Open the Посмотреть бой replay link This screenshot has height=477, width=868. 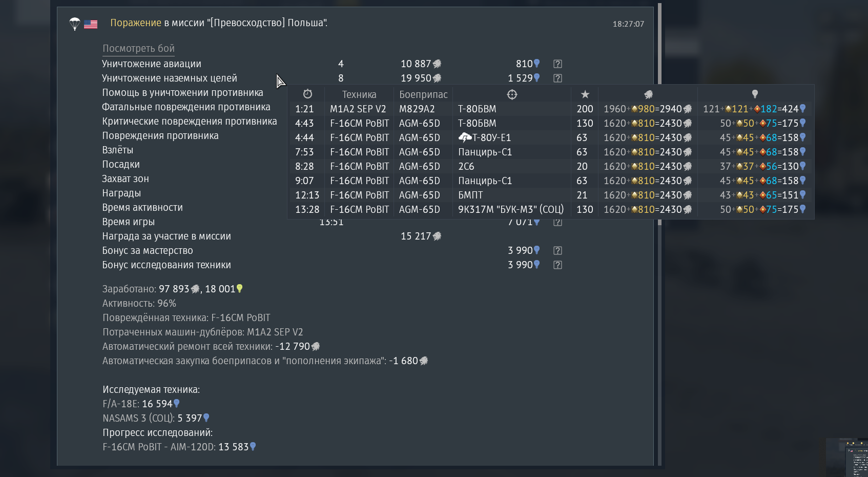(138, 49)
